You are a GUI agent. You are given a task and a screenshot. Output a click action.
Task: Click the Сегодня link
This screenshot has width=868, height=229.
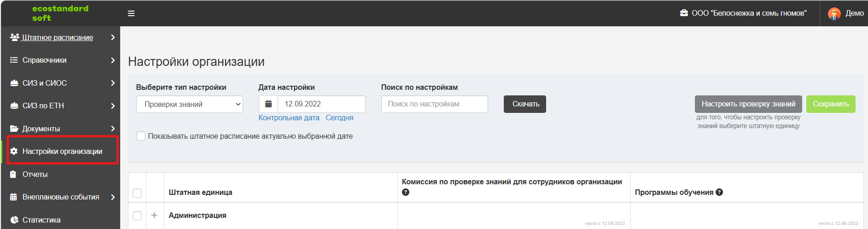coord(339,117)
